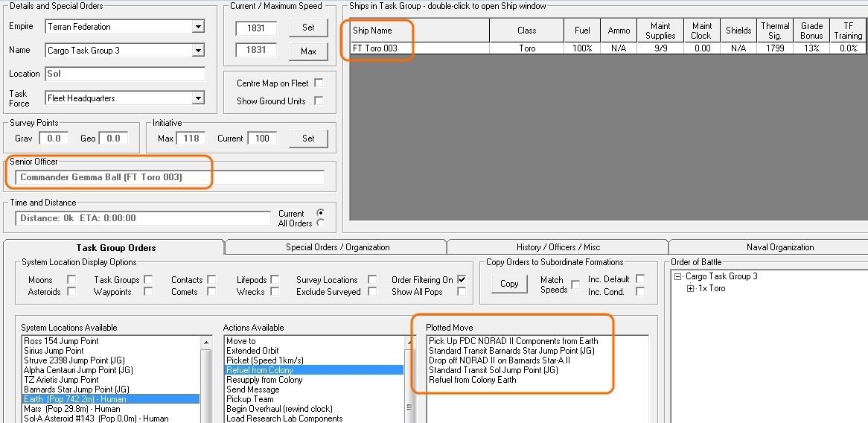Screen dimensions: 868x423
Task: Enable Show Ground Units checkbox
Action: (319, 101)
